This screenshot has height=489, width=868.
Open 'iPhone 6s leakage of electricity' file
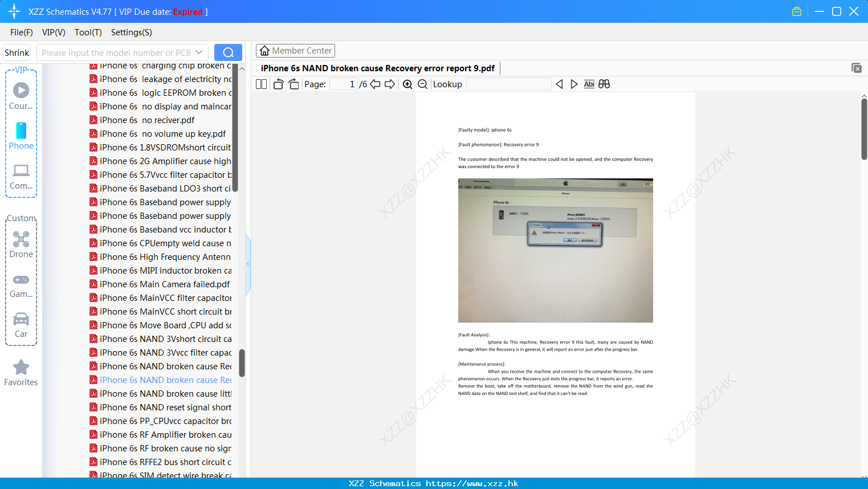[161, 79]
